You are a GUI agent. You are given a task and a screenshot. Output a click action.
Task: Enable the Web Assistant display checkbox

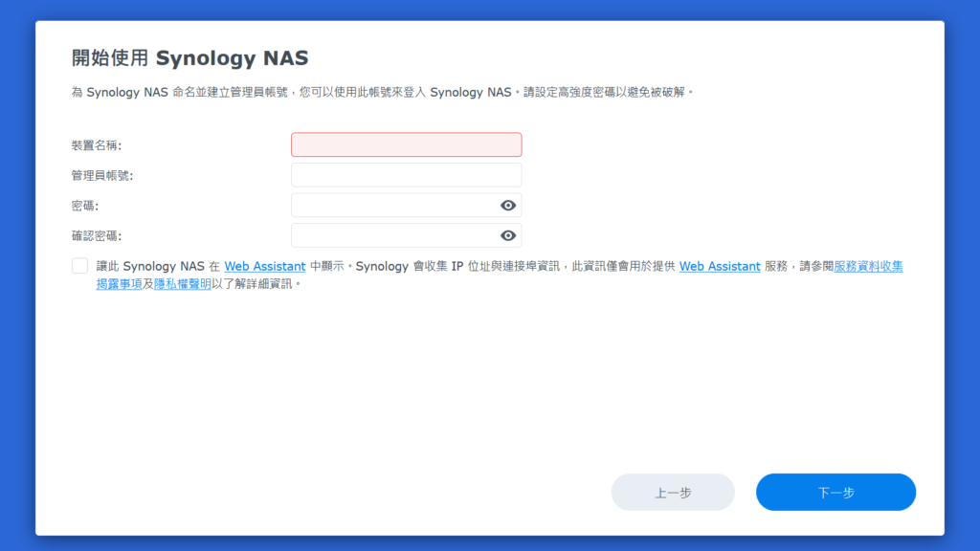pyautogui.click(x=80, y=266)
